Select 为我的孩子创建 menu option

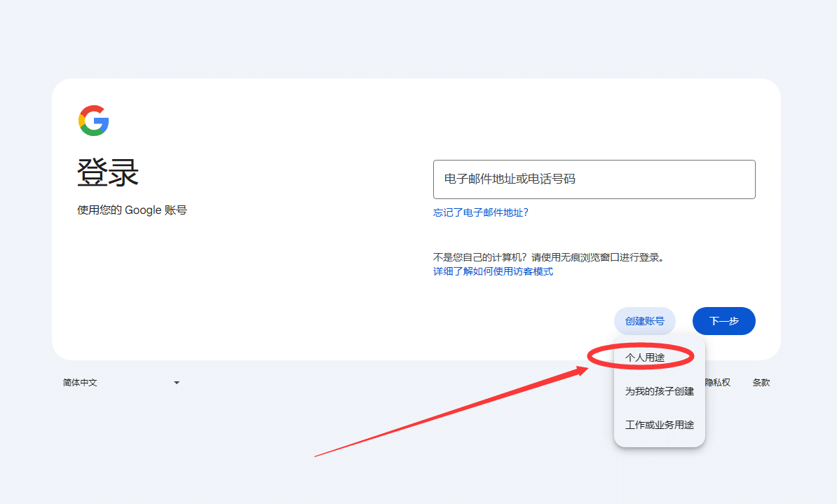(x=660, y=391)
